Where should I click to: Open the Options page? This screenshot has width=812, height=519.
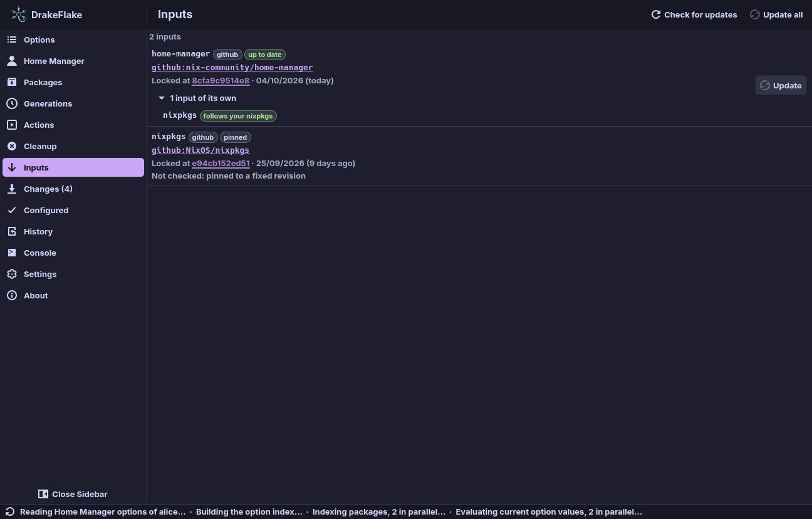[x=73, y=39]
